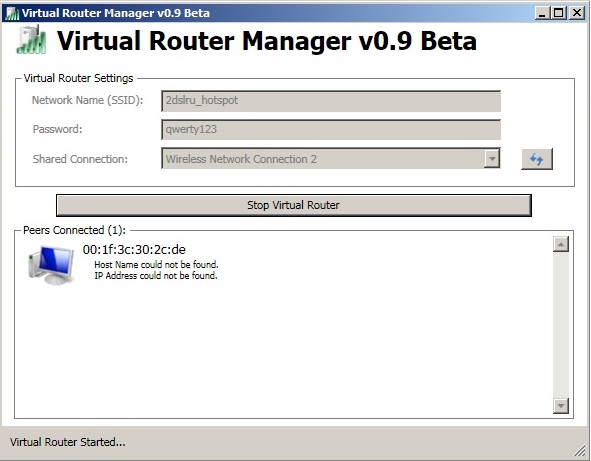Viewport: 591px width, 461px height.
Task: Click the resize grip at window corner
Action: tap(580, 450)
